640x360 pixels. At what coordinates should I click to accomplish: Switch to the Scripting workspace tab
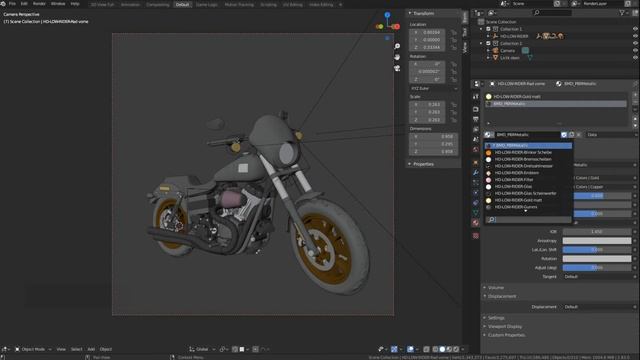[x=268, y=4]
